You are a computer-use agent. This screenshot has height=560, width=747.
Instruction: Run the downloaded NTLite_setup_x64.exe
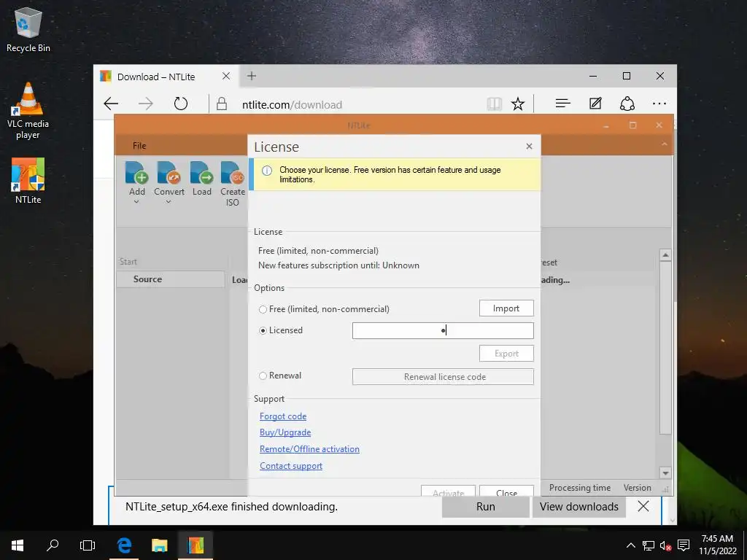[485, 507]
